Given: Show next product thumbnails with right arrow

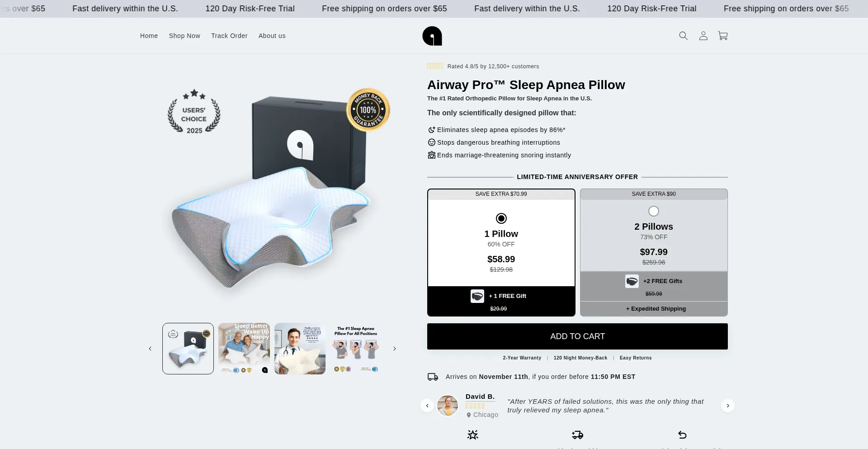Looking at the screenshot, I should (x=394, y=349).
